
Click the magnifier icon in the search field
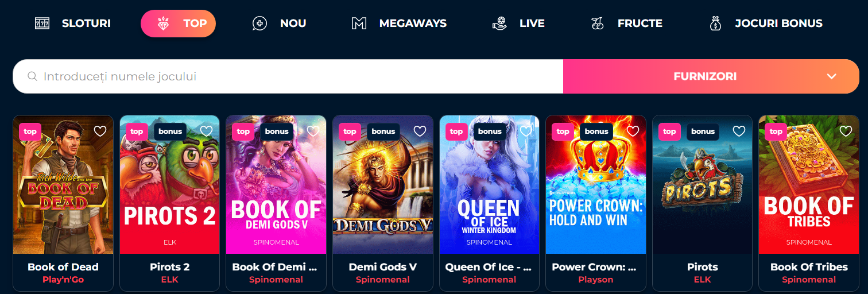33,76
